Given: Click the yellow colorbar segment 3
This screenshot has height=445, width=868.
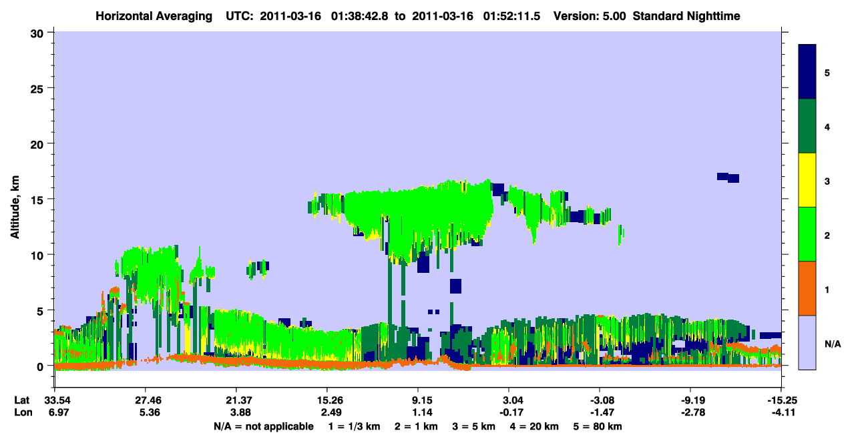Looking at the screenshot, I should pos(807,180).
